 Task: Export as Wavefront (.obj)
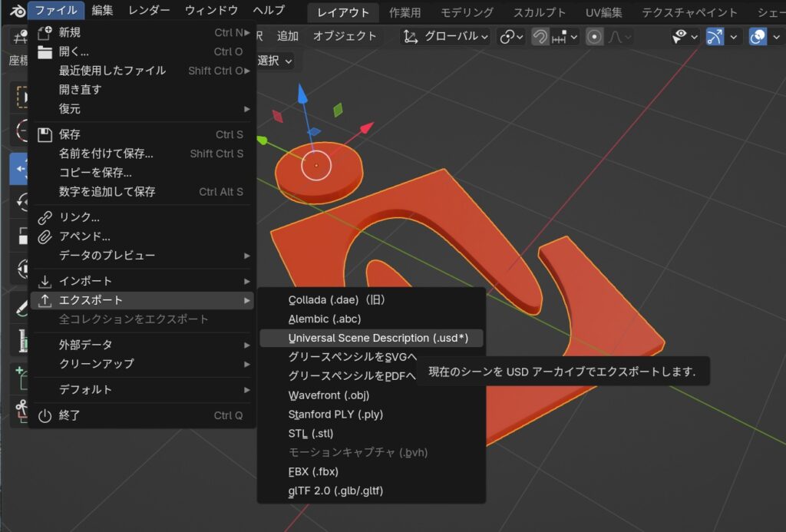click(372, 395)
